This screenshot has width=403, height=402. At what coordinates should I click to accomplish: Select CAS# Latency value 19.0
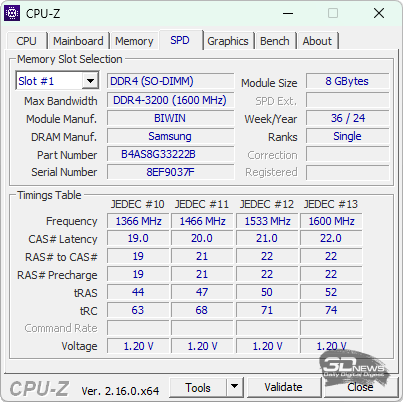point(138,238)
